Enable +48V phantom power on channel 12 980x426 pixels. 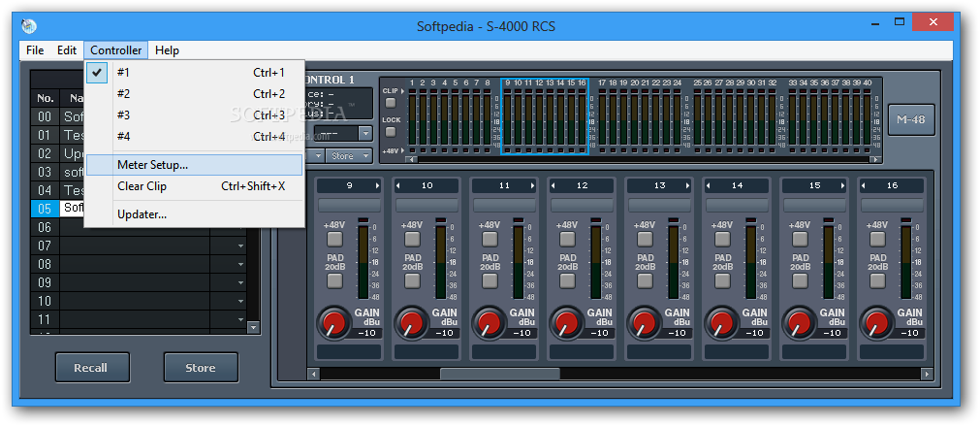[x=567, y=239]
